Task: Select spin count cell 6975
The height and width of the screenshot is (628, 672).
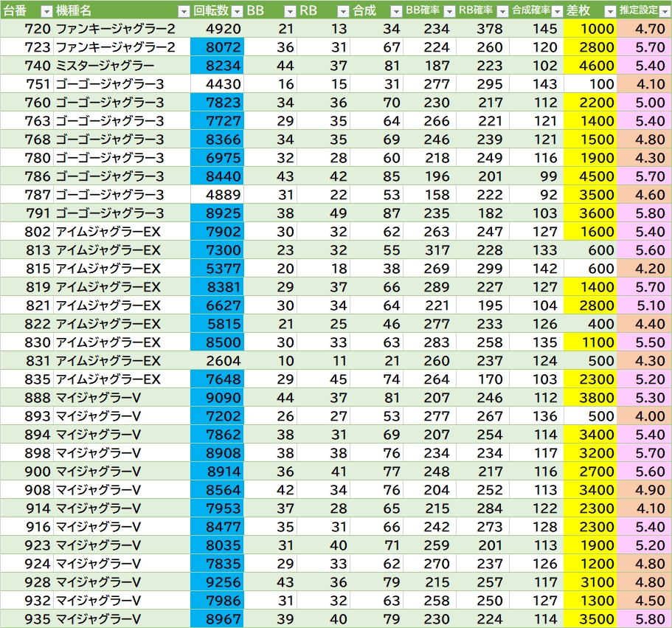Action: pyautogui.click(x=218, y=158)
